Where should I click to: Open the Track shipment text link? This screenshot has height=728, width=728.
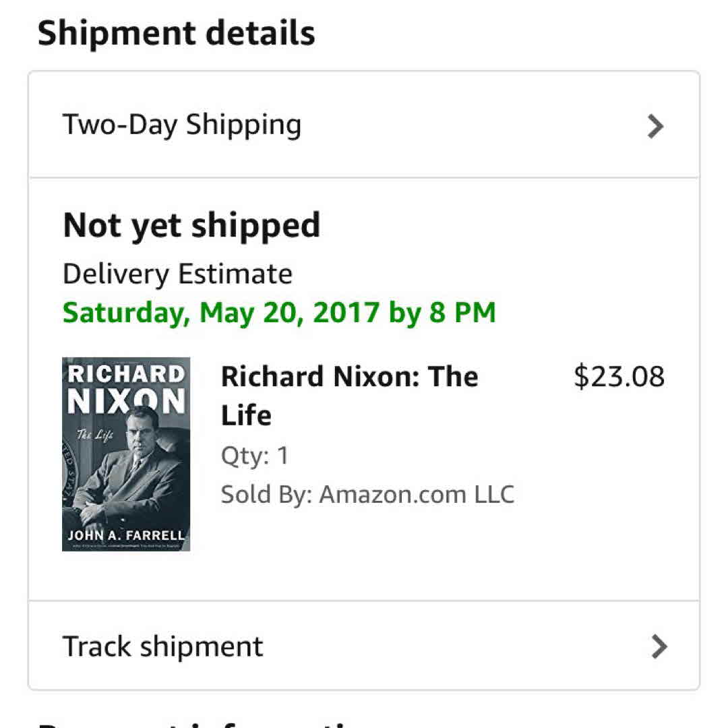[162, 647]
